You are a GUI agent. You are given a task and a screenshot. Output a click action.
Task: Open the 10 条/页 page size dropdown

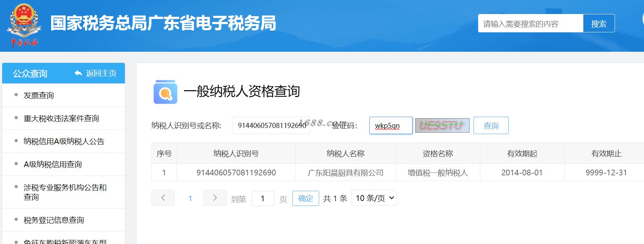(x=374, y=198)
